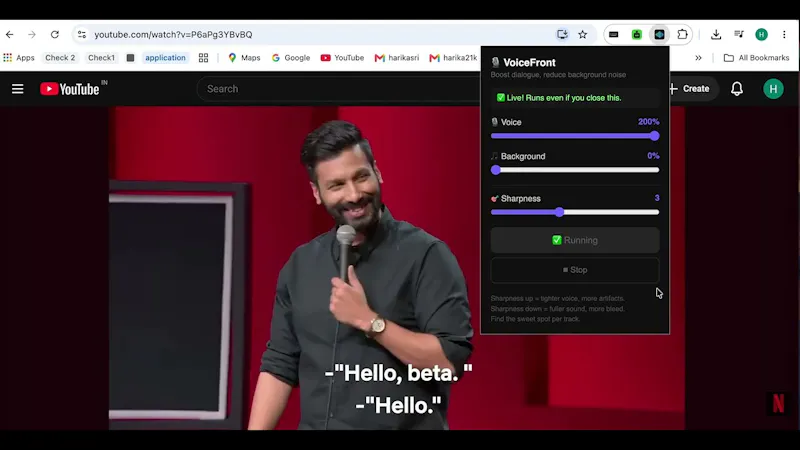Open the Apps bookmark shortcut
This screenshot has height=450, width=800.
click(19, 58)
